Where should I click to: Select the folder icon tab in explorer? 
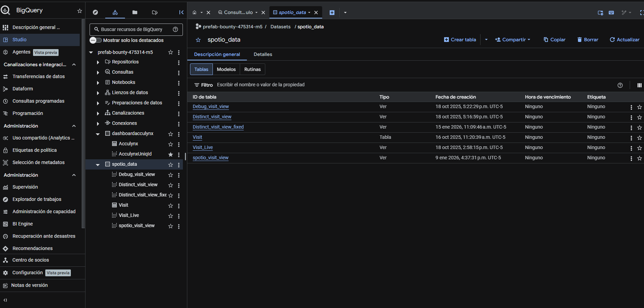point(135,12)
